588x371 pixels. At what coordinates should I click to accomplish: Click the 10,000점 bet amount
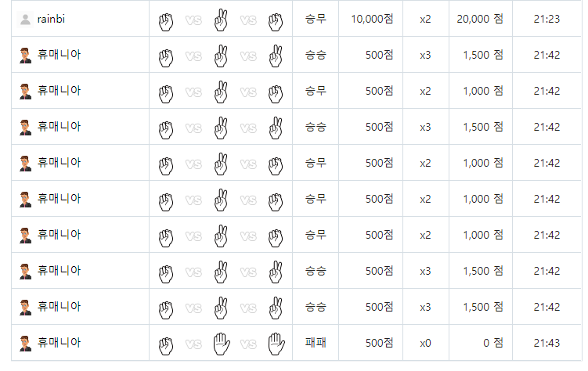[372, 19]
